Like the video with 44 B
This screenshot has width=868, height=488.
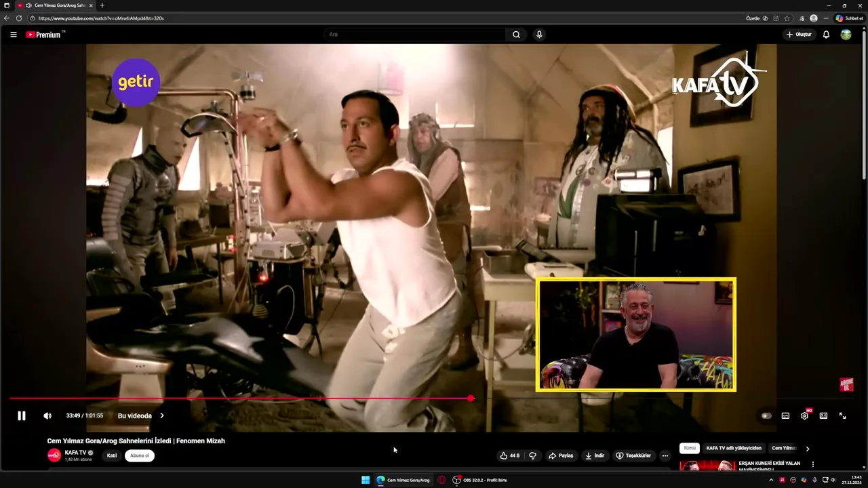510,455
